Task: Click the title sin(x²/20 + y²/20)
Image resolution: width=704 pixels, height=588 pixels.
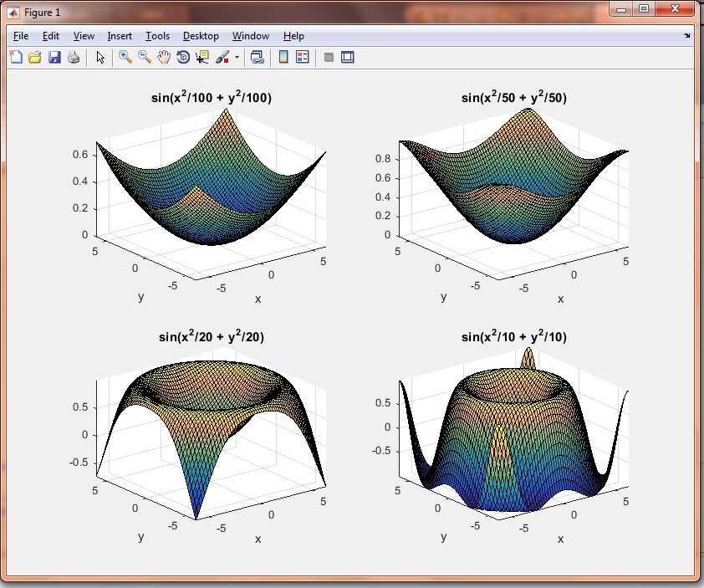Action: [212, 336]
